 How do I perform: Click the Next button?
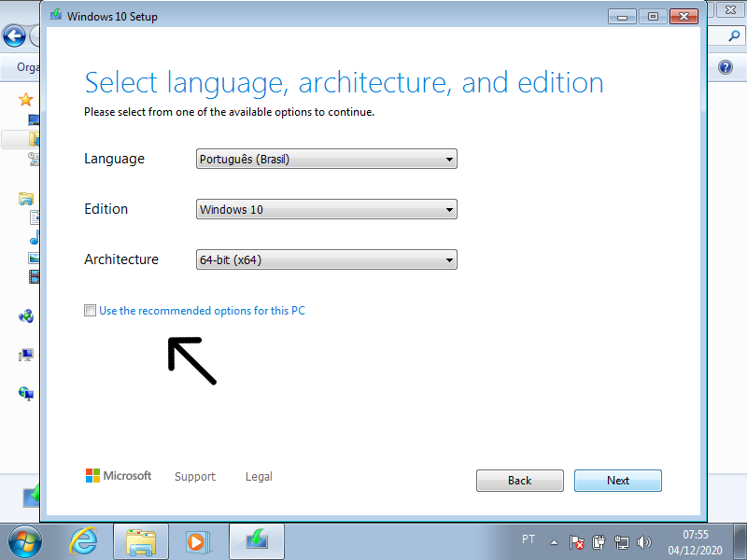point(618,481)
